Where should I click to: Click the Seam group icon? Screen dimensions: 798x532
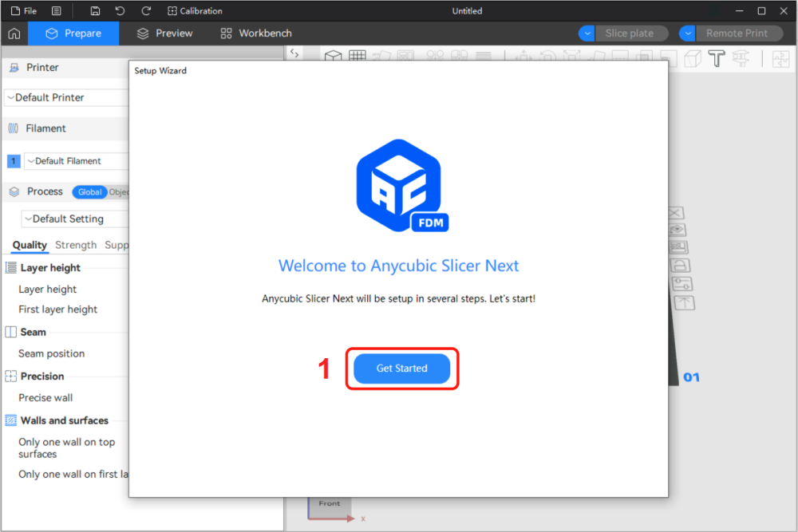tap(10, 332)
